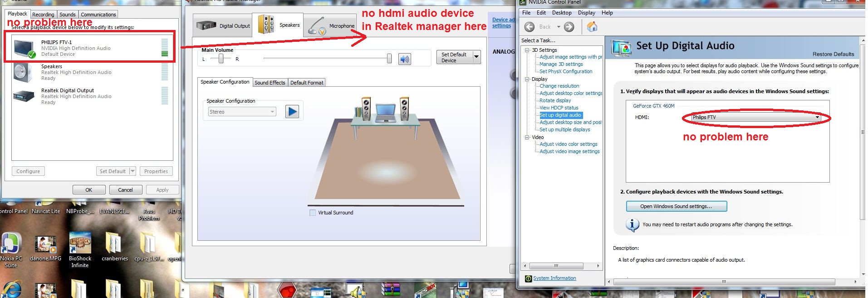Select Set PhysX Configuration task
Image resolution: width=868 pixels, height=298 pixels.
[566, 71]
